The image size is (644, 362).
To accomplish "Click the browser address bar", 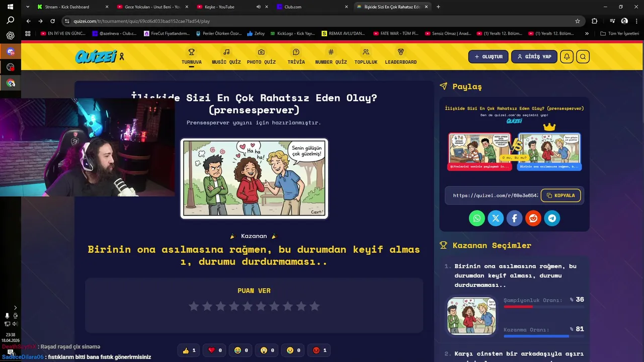I will coord(322,21).
